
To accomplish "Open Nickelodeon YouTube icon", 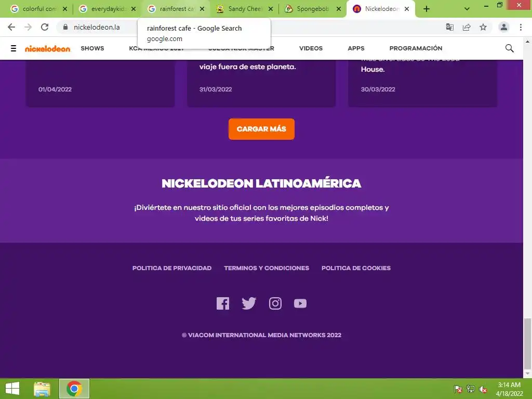I will [x=300, y=303].
